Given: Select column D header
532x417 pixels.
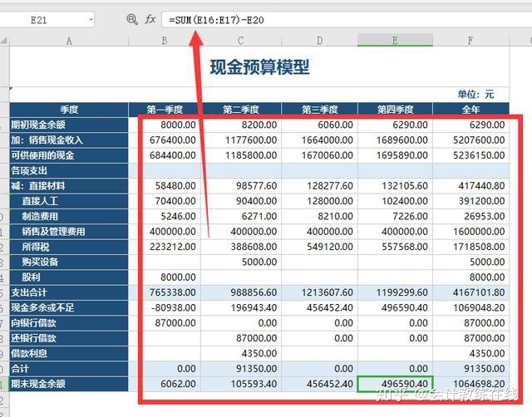Looking at the screenshot, I should pos(319,41).
